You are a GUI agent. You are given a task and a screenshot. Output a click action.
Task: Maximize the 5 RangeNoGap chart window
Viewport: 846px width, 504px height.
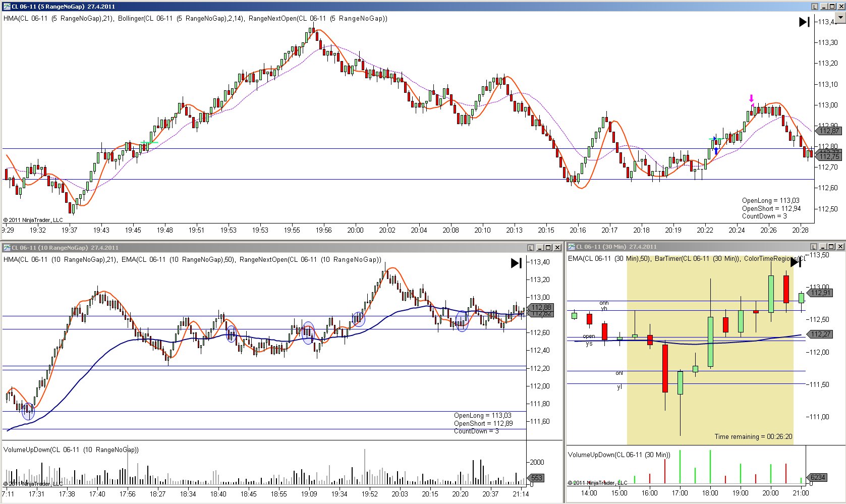click(833, 7)
